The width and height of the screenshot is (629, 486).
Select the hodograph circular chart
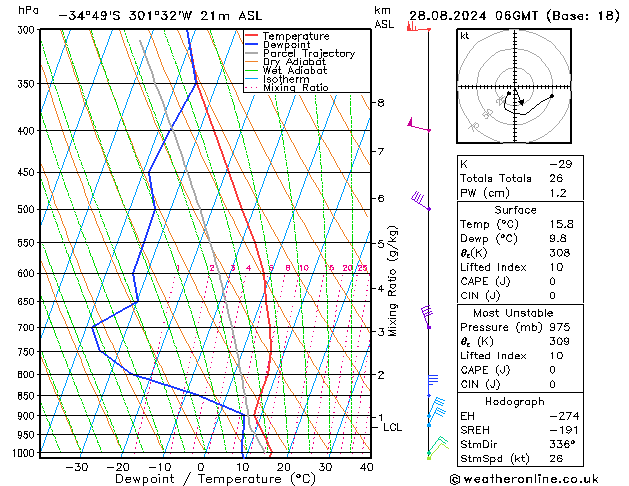click(x=514, y=86)
